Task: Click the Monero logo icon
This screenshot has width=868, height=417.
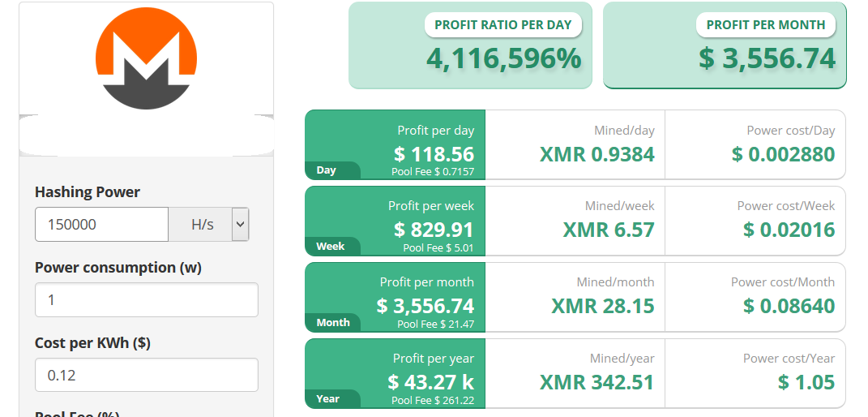Action: [x=146, y=58]
